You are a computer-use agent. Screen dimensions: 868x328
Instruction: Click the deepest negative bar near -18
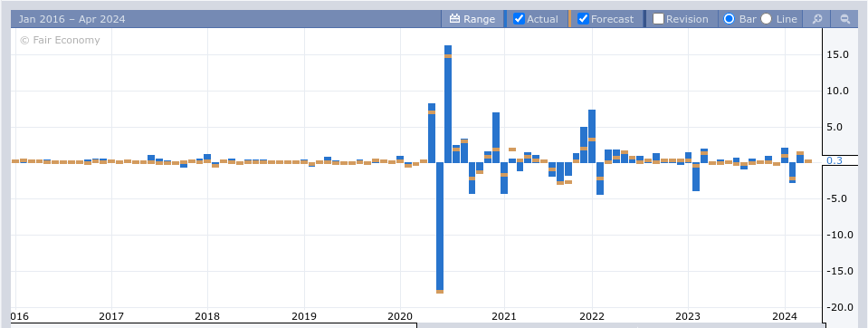point(440,227)
